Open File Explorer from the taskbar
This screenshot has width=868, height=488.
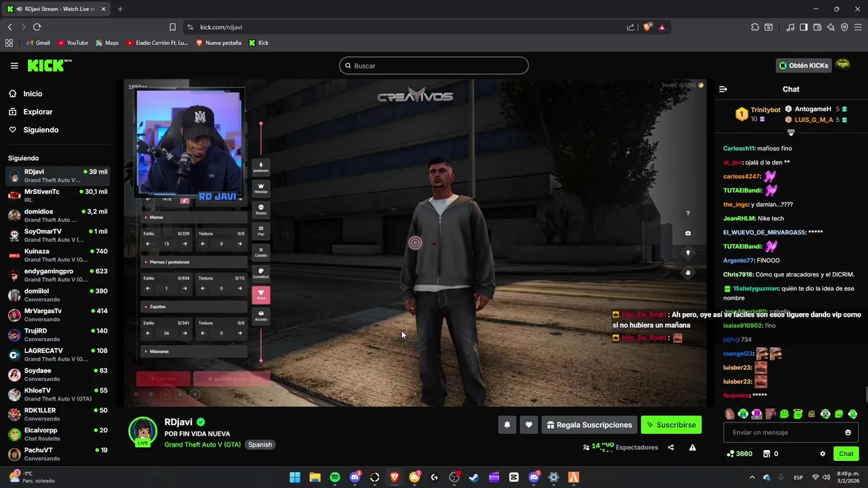315,477
